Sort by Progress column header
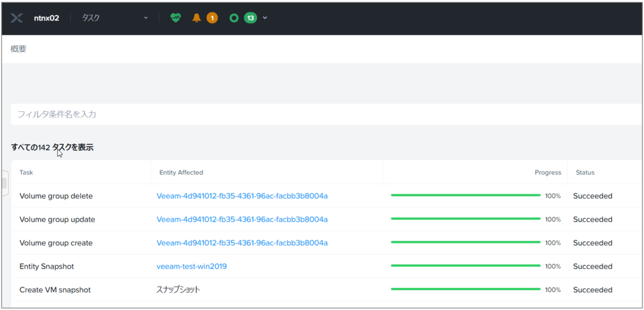644x310 pixels. (x=548, y=172)
